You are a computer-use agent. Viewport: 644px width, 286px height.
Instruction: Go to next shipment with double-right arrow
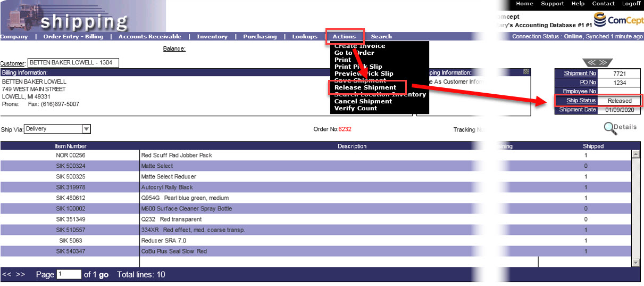click(605, 62)
